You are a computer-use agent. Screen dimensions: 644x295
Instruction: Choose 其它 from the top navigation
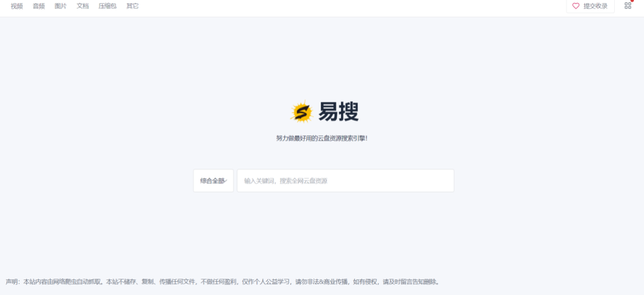tap(132, 6)
